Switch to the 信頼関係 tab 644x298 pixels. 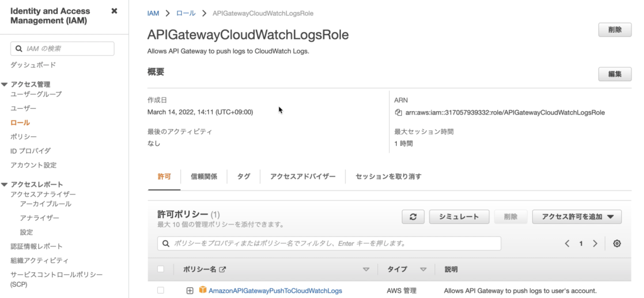pos(204,177)
